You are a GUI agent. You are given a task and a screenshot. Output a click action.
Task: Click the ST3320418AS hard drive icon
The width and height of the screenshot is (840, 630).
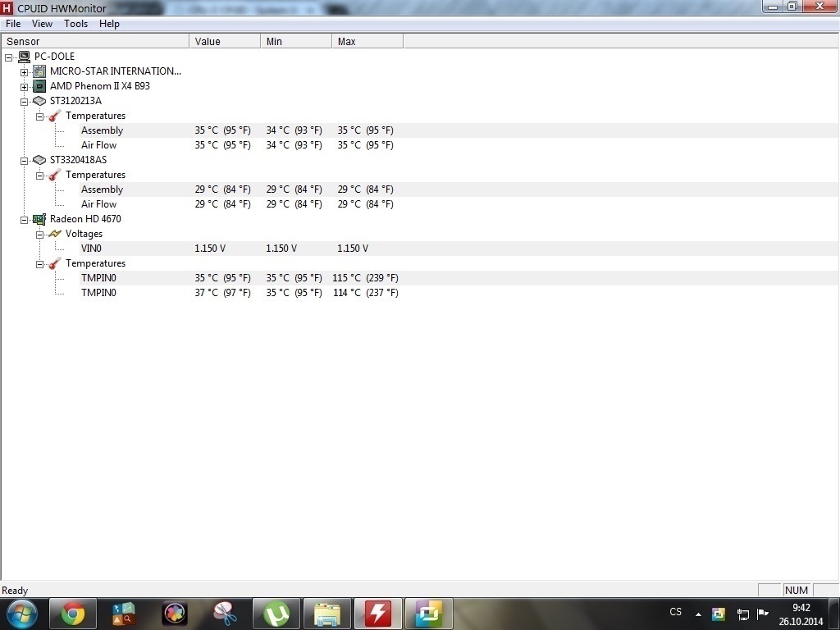(x=39, y=160)
